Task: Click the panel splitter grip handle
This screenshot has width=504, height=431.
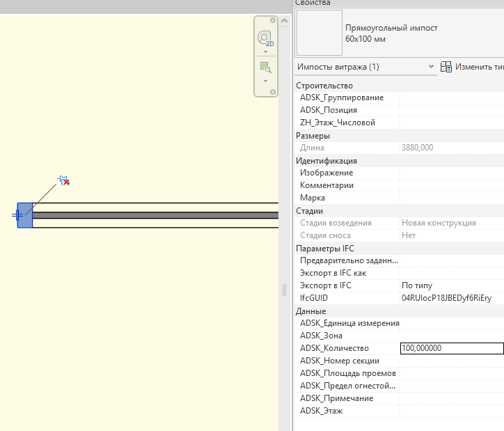Action: point(284,290)
